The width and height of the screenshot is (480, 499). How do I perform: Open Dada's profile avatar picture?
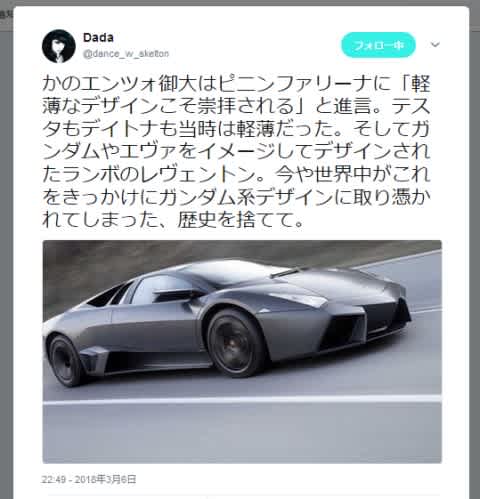click(59, 46)
